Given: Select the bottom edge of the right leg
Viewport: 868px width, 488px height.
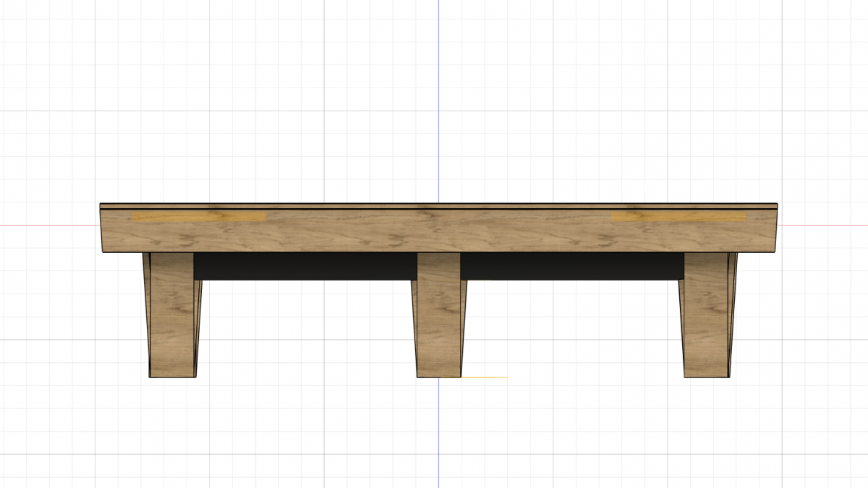Looking at the screenshot, I should [707, 377].
